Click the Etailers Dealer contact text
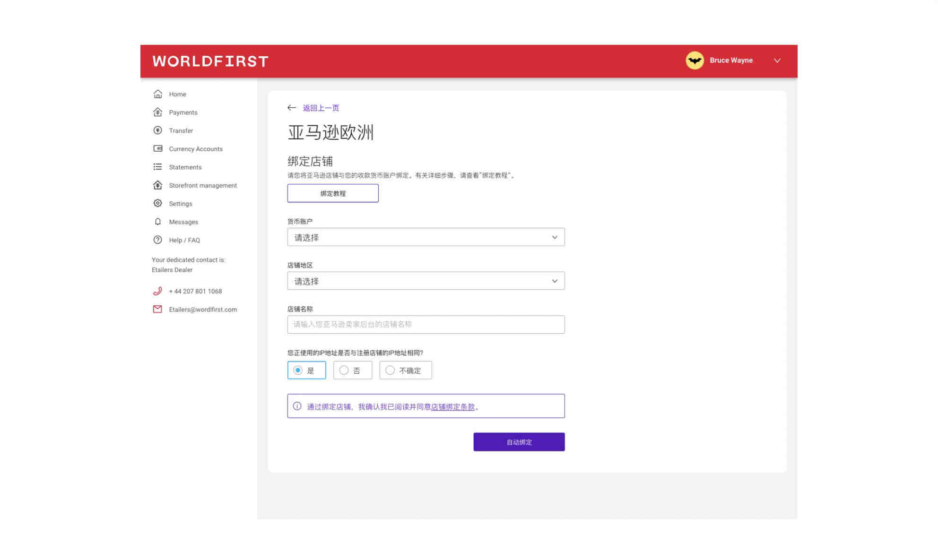This screenshot has height=560, width=938. coord(172,270)
